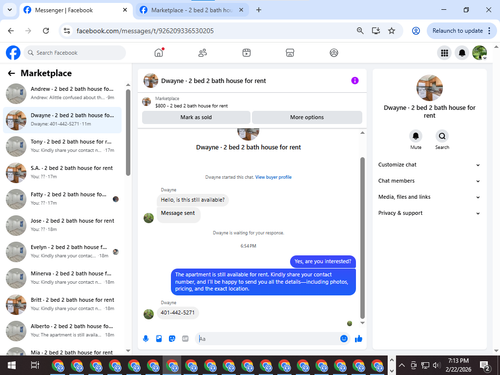This screenshot has height=375, width=500.
Task: Bookmark this page with star icon
Action: [392, 31]
